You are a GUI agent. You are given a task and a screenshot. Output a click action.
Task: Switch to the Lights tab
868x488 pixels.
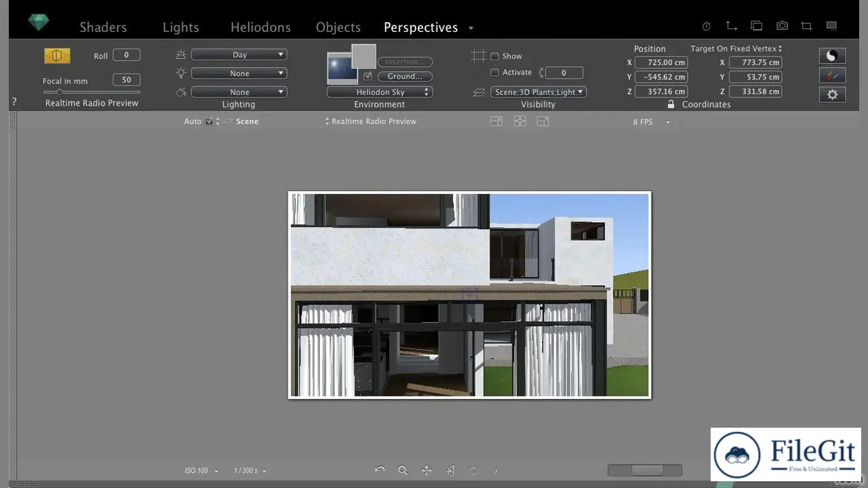(181, 27)
